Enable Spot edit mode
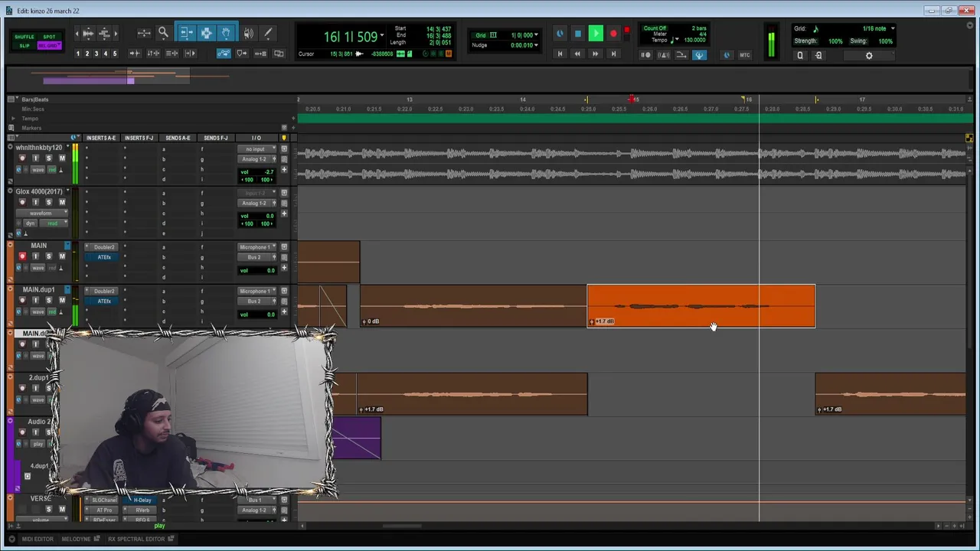The image size is (980, 551). (x=49, y=37)
